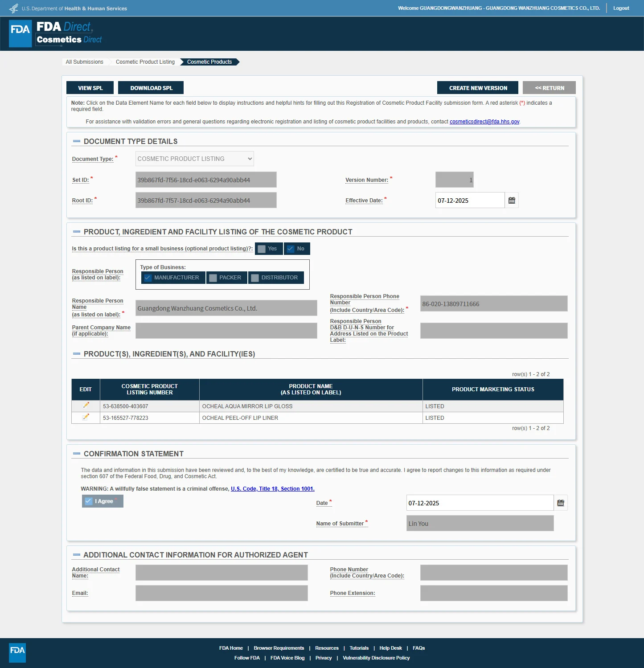Screen dimensions: 644x668
Task: Select Cosmetic Products breadcrumb
Action: (209, 62)
